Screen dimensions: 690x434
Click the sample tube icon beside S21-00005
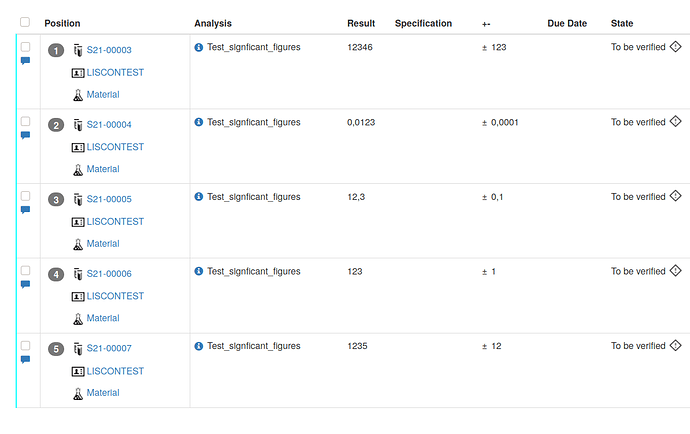tap(78, 199)
